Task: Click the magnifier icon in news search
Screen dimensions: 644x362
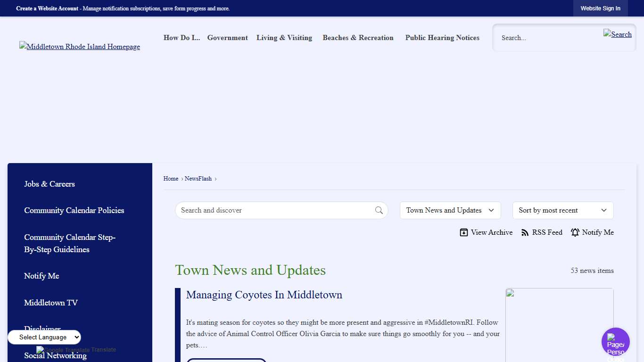Action: pyautogui.click(x=379, y=210)
